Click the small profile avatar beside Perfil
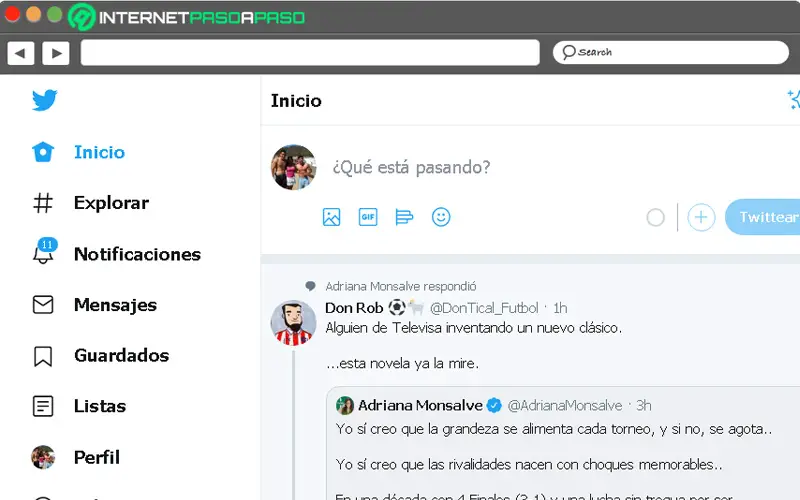Screen dimensions: 800x500 coord(43,457)
